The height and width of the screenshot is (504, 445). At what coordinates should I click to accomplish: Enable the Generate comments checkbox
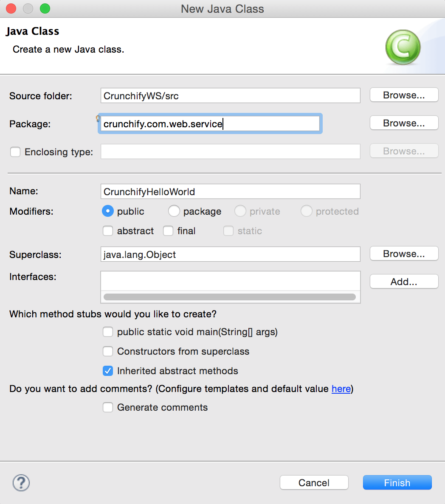(108, 407)
